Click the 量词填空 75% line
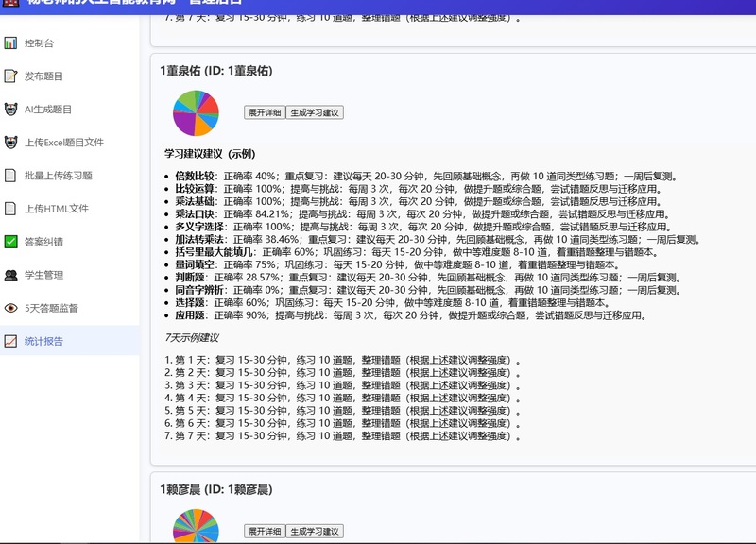Screen dimensions: 756x544 (398, 264)
